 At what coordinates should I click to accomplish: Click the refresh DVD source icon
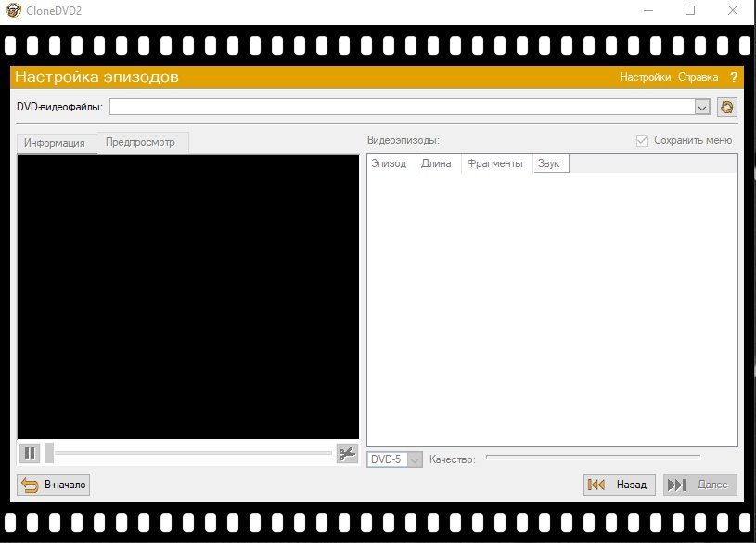tap(727, 107)
